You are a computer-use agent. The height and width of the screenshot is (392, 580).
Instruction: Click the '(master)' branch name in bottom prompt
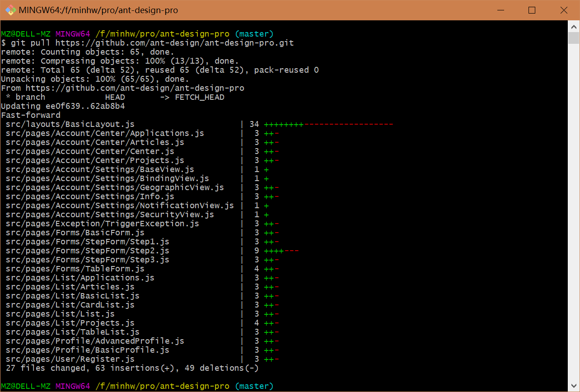pos(254,386)
